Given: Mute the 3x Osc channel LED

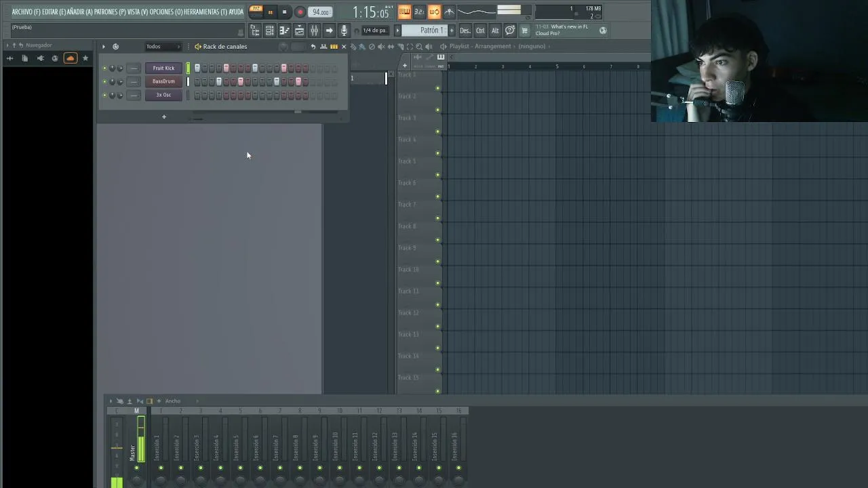Looking at the screenshot, I should 104,95.
